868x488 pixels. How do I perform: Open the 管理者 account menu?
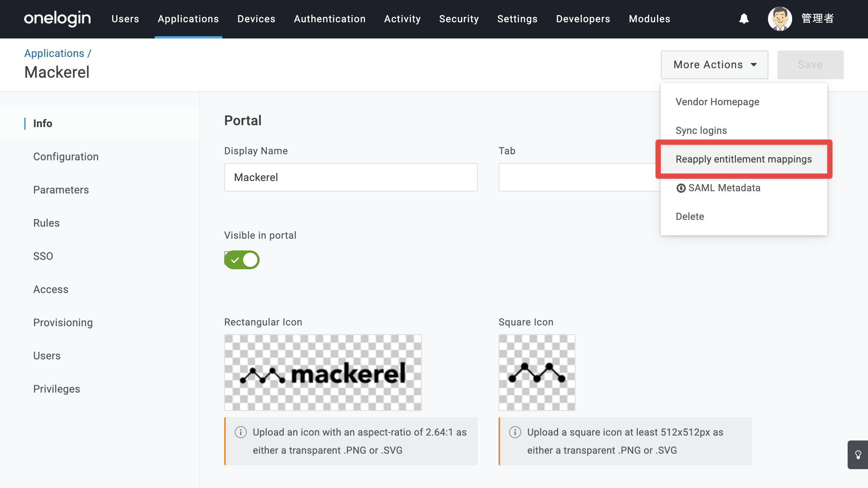(x=818, y=18)
